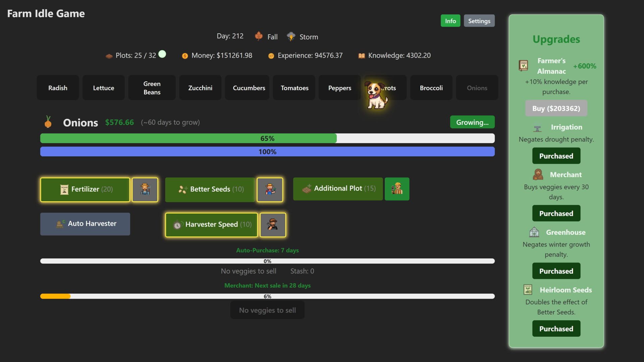Click the dog sprite covering the Carrots tab
The width and height of the screenshot is (644, 362).
[x=377, y=96]
